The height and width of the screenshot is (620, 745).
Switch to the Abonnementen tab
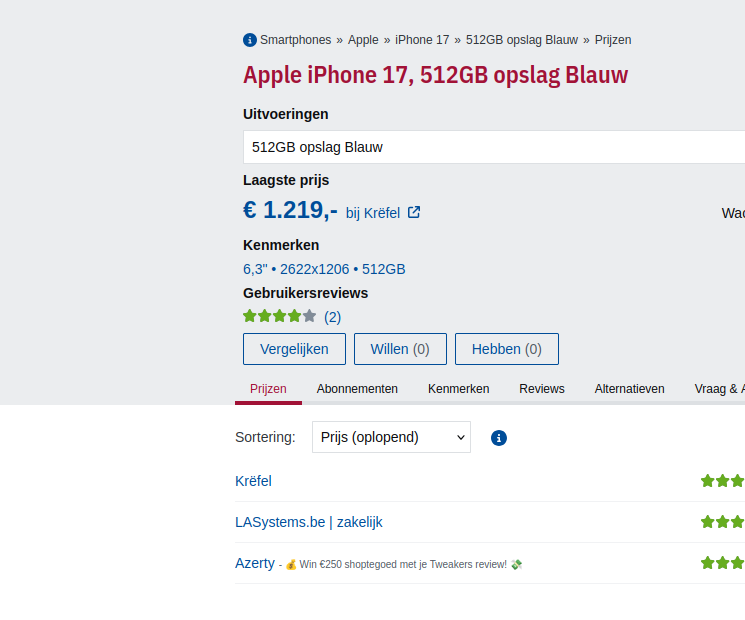(x=357, y=389)
